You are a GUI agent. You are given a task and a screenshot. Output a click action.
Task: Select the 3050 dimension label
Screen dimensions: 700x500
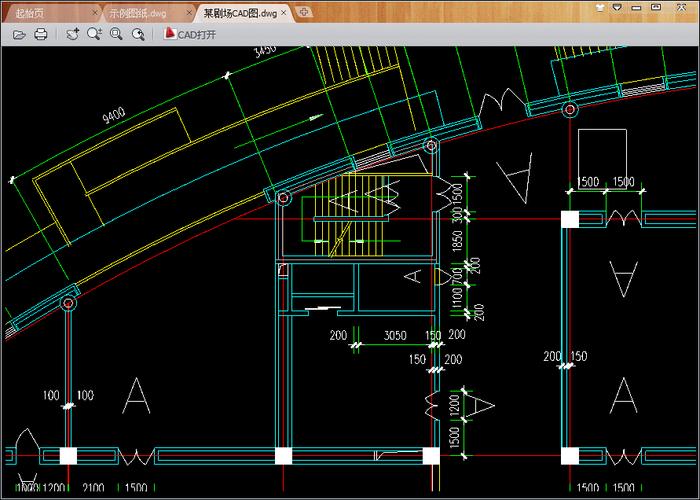pos(395,335)
